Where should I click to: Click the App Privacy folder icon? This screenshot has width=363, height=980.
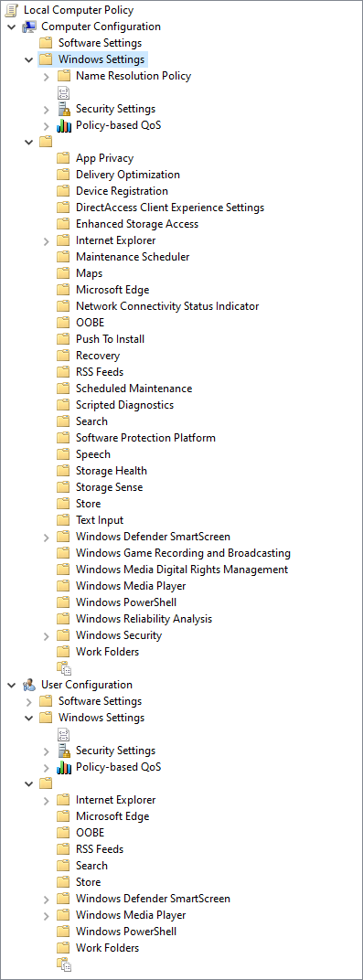[x=63, y=158]
